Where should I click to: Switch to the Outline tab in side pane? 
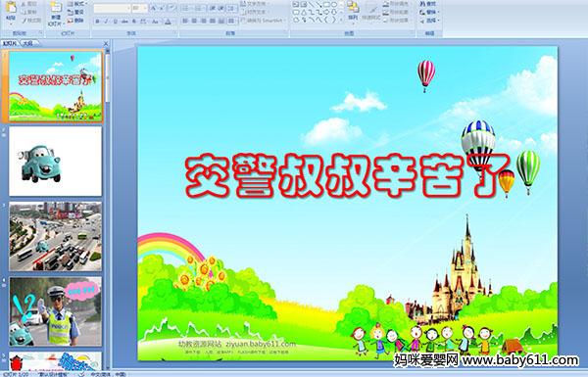click(x=27, y=43)
